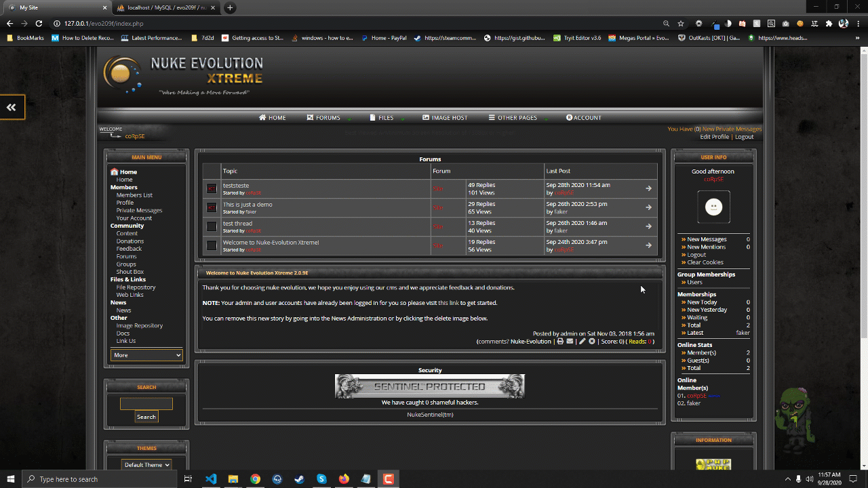Open File Repository in Main Menu
This screenshot has width=868, height=488.
point(136,287)
